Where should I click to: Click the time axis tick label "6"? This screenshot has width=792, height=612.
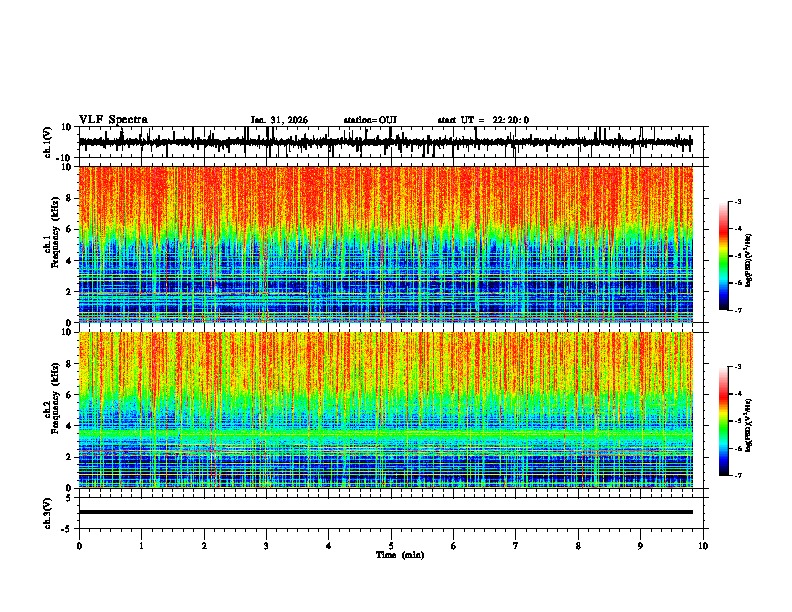click(x=453, y=546)
